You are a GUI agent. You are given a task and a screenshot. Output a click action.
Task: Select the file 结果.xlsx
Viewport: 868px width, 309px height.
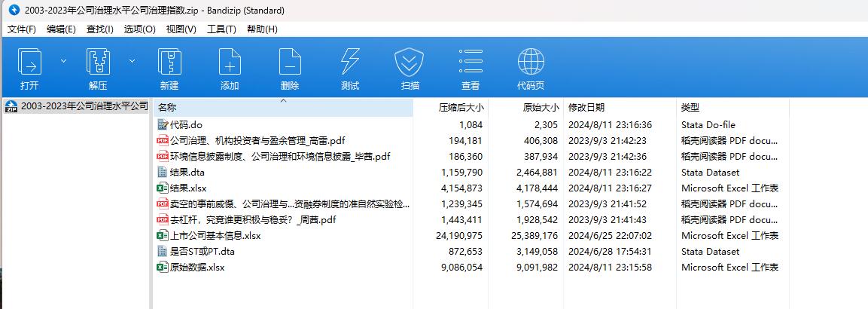click(x=189, y=188)
